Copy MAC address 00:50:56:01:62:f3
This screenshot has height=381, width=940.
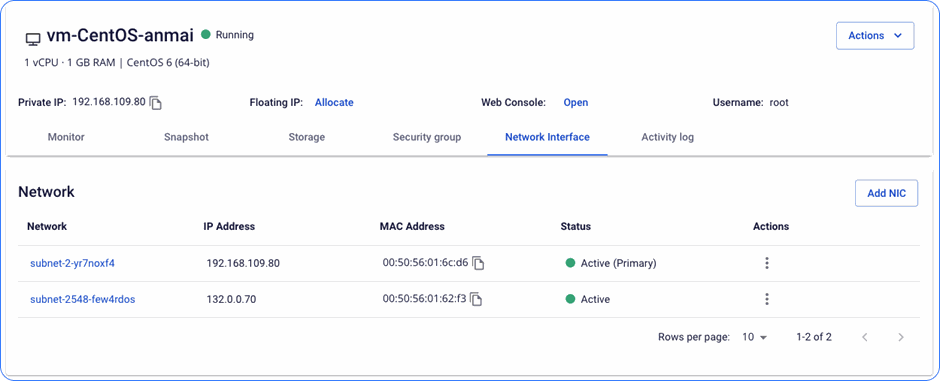point(476,300)
